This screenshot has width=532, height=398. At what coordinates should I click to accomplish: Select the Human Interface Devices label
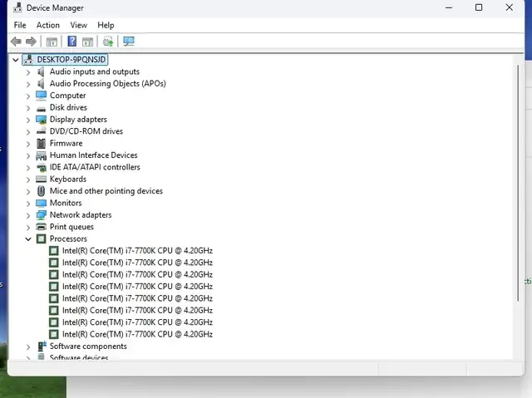(94, 155)
